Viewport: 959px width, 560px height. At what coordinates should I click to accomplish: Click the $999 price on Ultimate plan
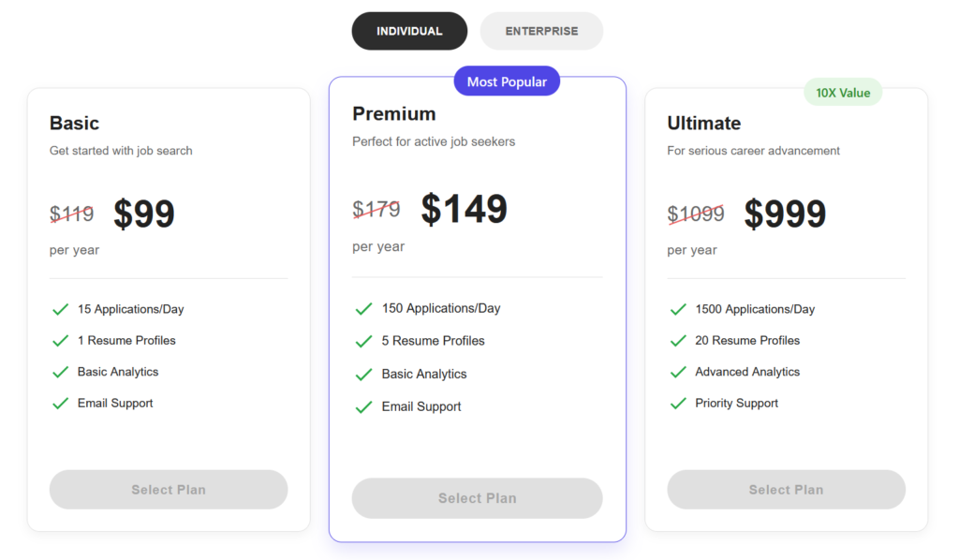[785, 214]
